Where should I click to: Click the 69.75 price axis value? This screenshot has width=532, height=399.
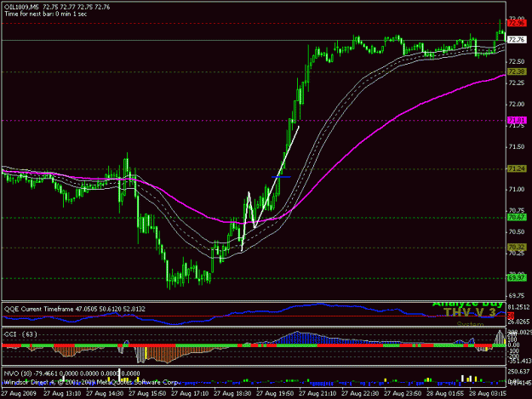(x=517, y=295)
